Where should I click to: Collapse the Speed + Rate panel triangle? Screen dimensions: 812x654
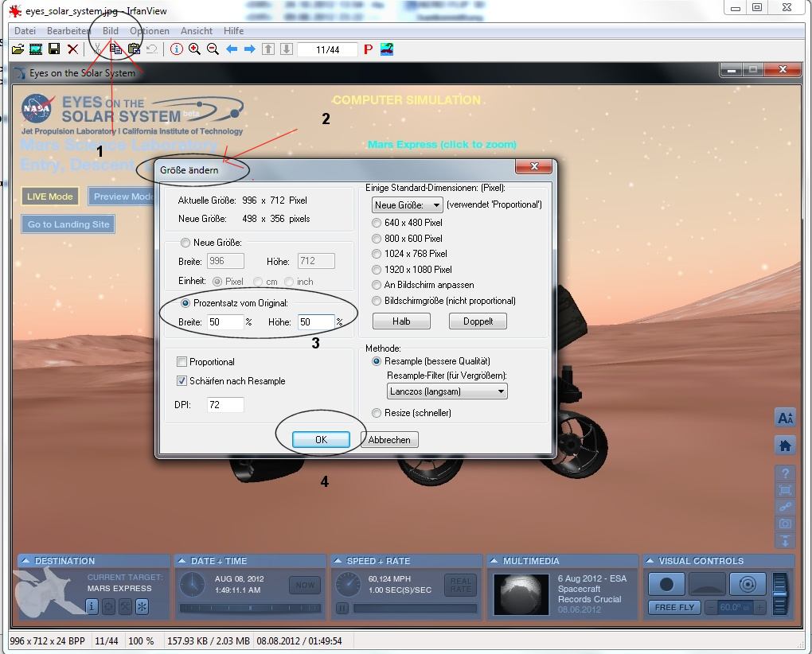(338, 561)
